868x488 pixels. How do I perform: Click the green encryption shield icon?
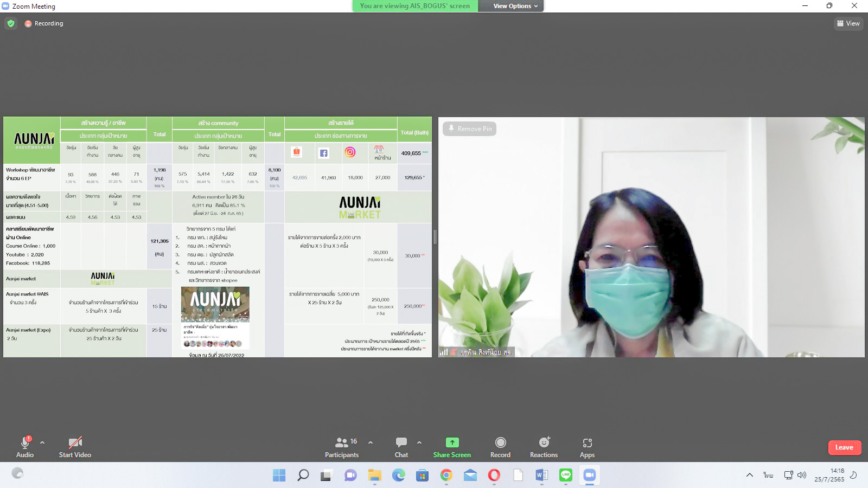[11, 23]
